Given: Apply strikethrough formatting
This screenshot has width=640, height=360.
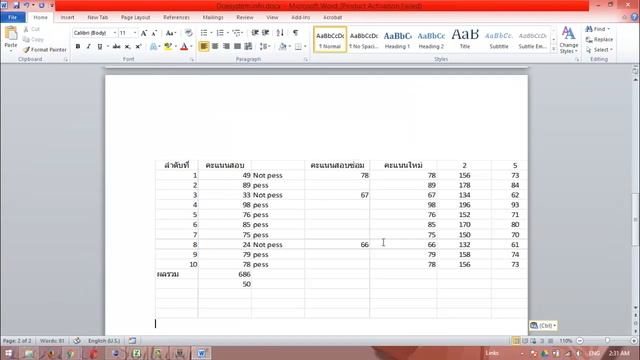Looking at the screenshot, I should (x=117, y=47).
